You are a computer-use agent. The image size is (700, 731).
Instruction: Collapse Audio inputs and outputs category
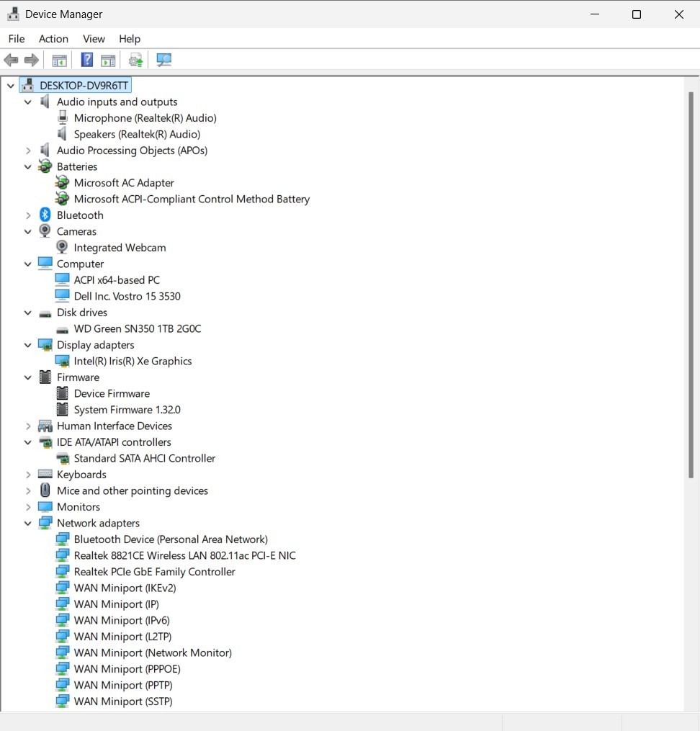[x=28, y=102]
